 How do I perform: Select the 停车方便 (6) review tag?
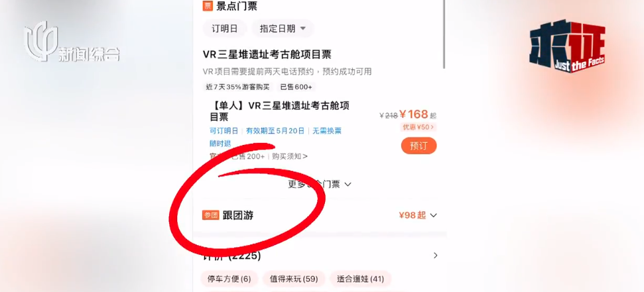(229, 279)
